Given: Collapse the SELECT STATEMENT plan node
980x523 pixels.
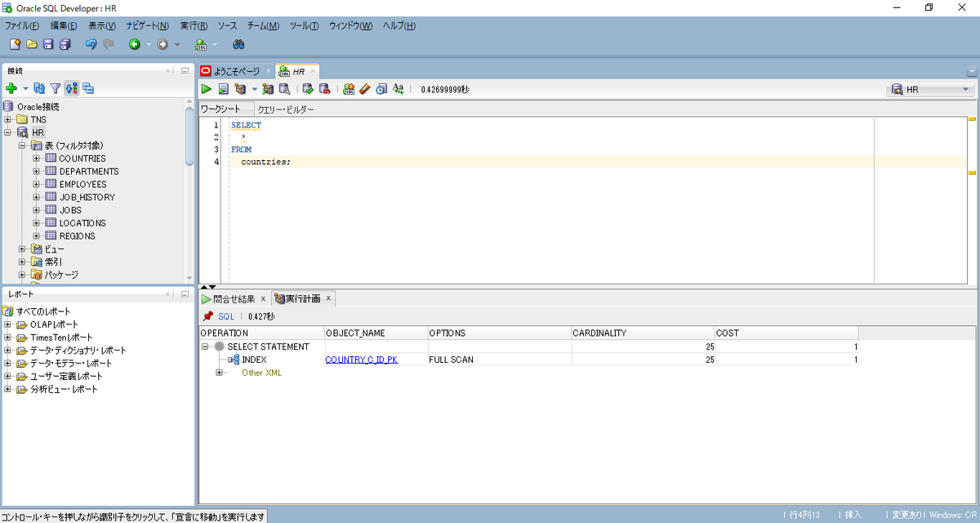Looking at the screenshot, I should coord(206,346).
